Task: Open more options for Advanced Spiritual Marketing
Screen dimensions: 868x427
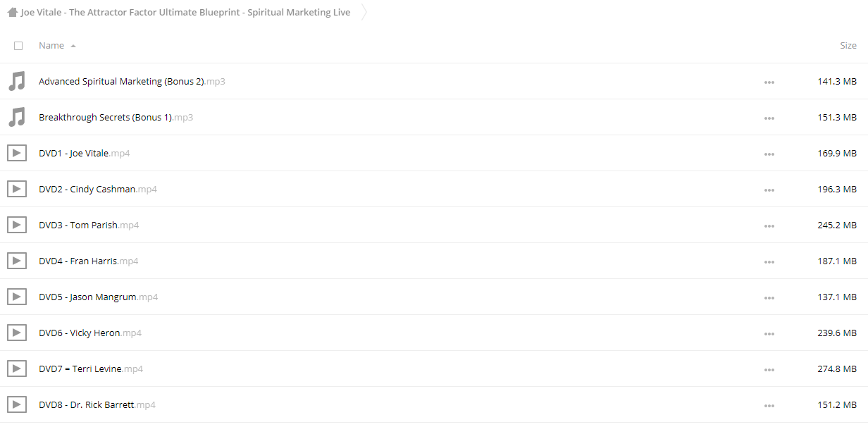Action: [x=769, y=82]
